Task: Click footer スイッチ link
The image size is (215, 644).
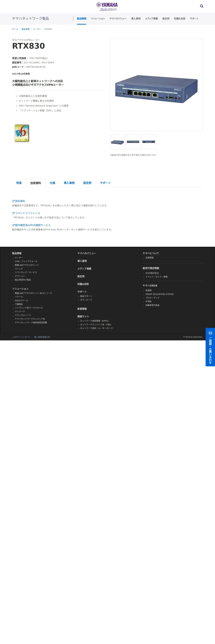Action: 19,269
